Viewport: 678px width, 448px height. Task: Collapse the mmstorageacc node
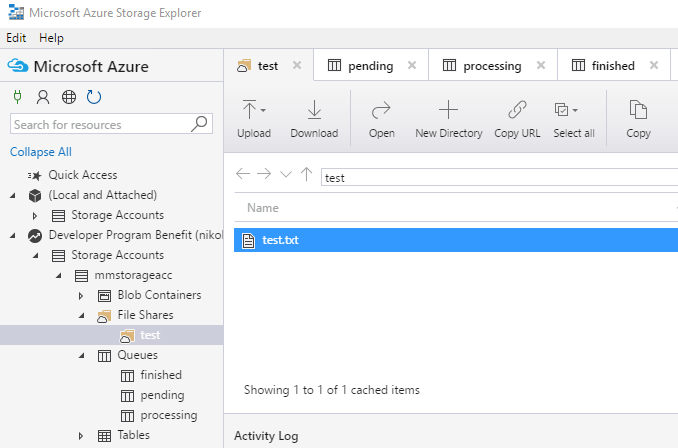[x=58, y=275]
